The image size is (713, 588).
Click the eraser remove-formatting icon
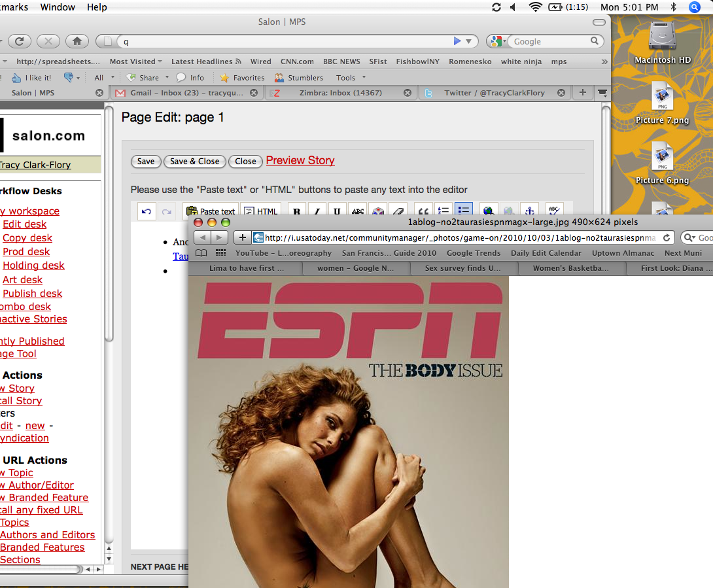coord(398,211)
